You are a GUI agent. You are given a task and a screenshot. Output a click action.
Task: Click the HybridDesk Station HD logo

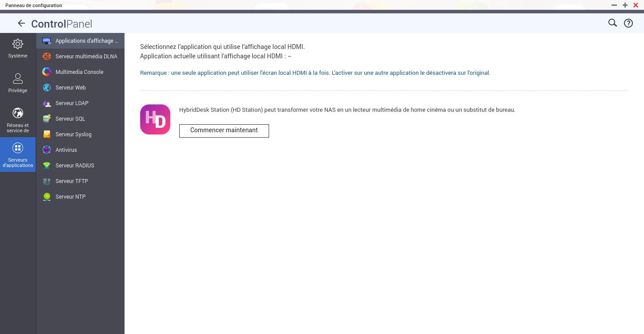pos(155,119)
